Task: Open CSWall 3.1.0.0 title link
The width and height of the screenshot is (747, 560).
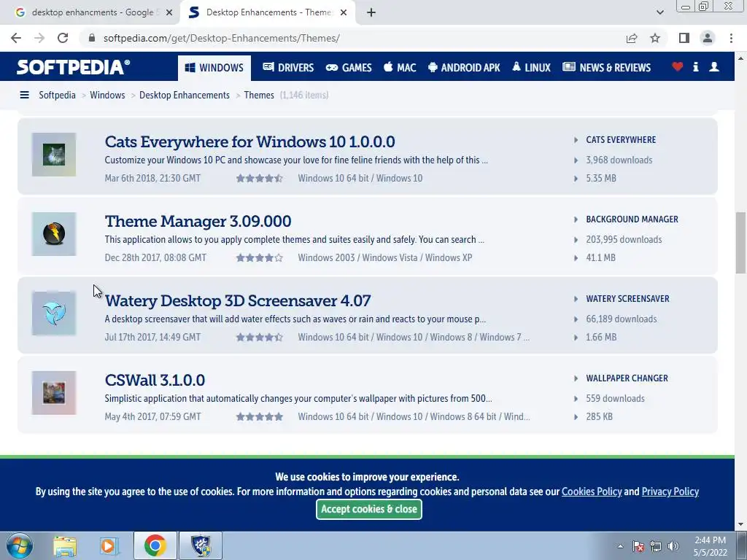Action: [x=155, y=381]
